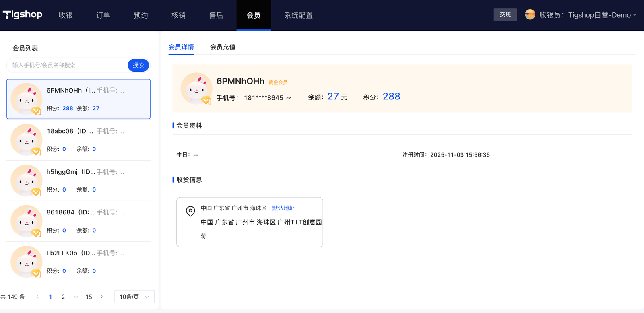Screen dimensions: 644x313
Task: Open the 订单 menu in navigation bar
Action: tap(103, 15)
